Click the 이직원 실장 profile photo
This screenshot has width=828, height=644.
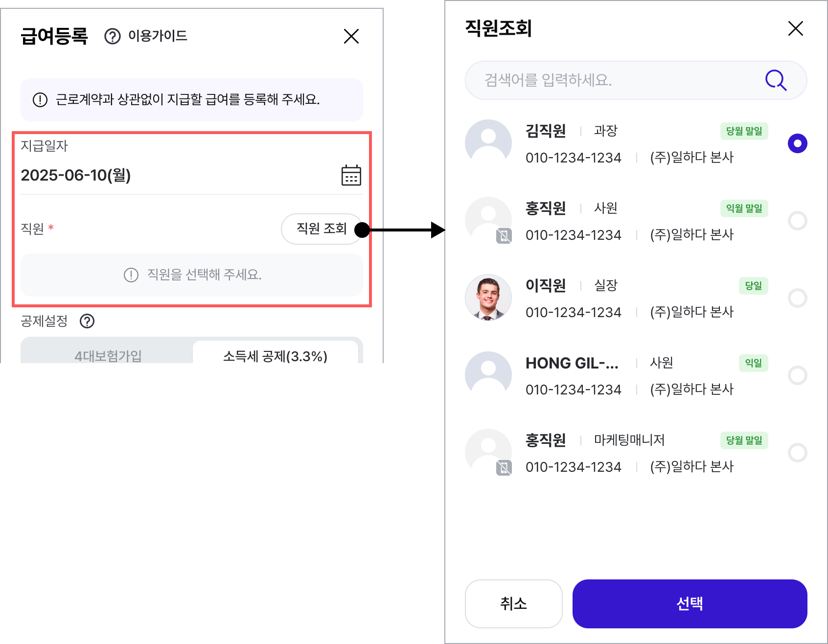(488, 298)
